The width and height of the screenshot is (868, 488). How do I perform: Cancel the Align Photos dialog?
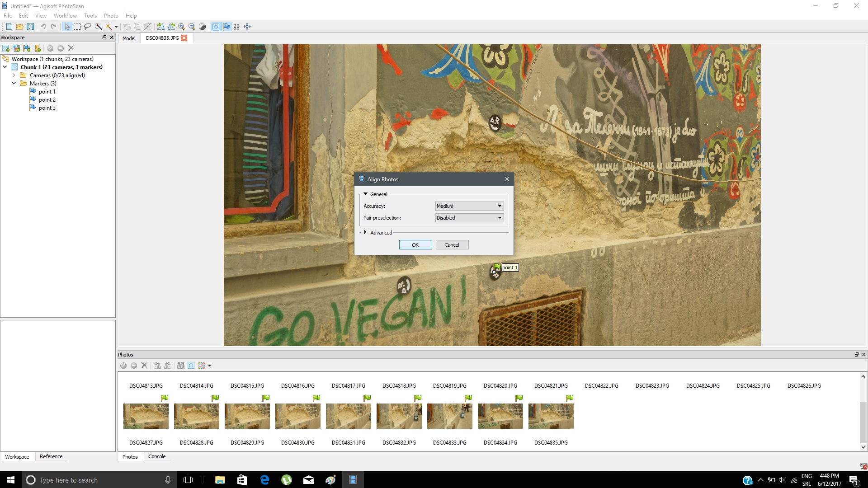click(x=452, y=245)
